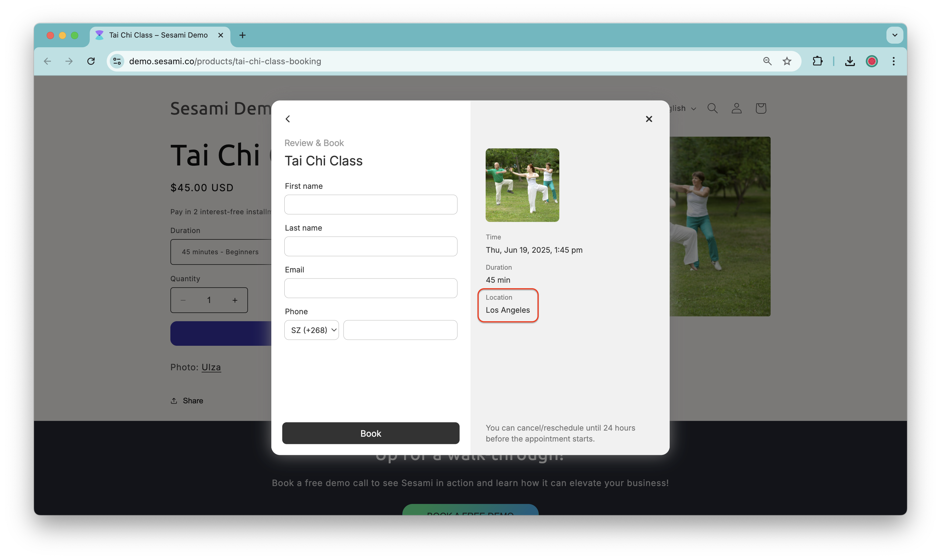Click the Sesami Demo store title
Viewport: 941px width, 560px height.
pyautogui.click(x=221, y=109)
